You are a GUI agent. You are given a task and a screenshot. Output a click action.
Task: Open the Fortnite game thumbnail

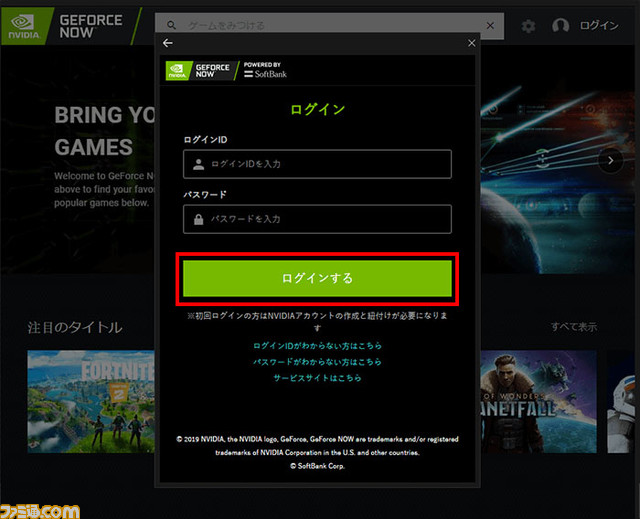91,401
